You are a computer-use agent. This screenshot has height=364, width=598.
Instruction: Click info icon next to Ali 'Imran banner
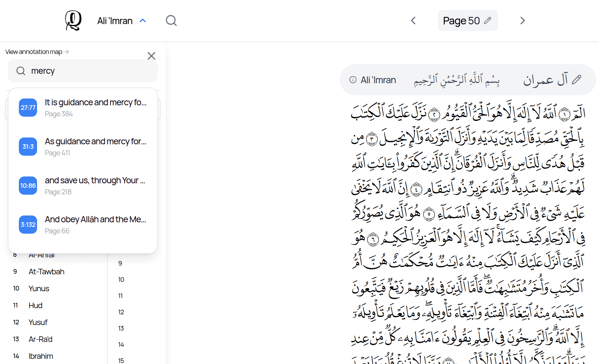(353, 80)
